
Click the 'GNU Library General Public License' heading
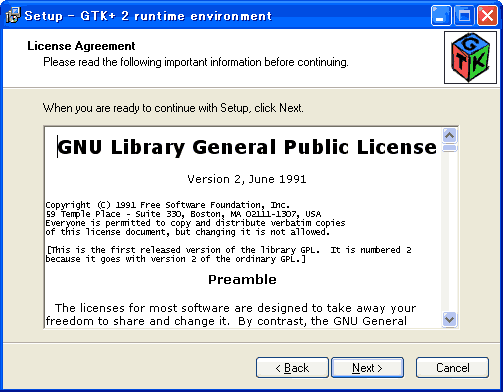point(247,147)
